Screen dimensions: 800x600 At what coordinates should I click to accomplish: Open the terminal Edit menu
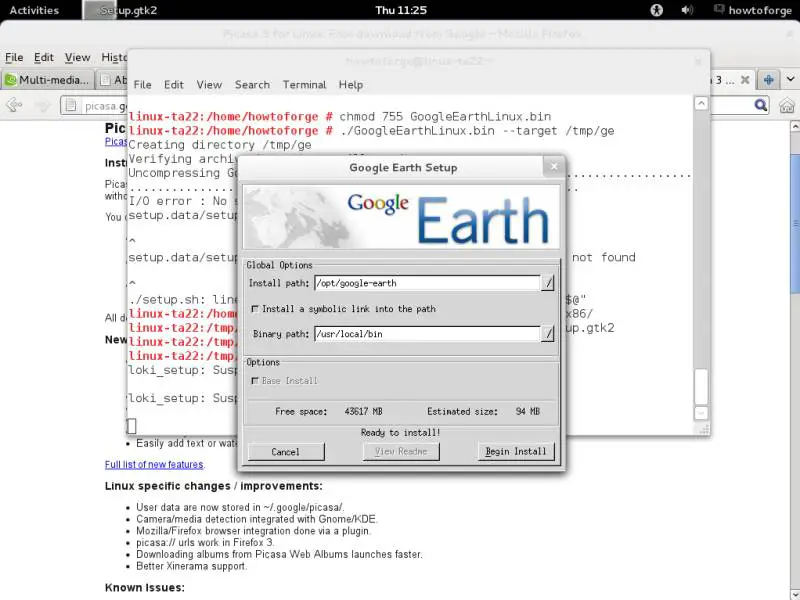click(173, 85)
